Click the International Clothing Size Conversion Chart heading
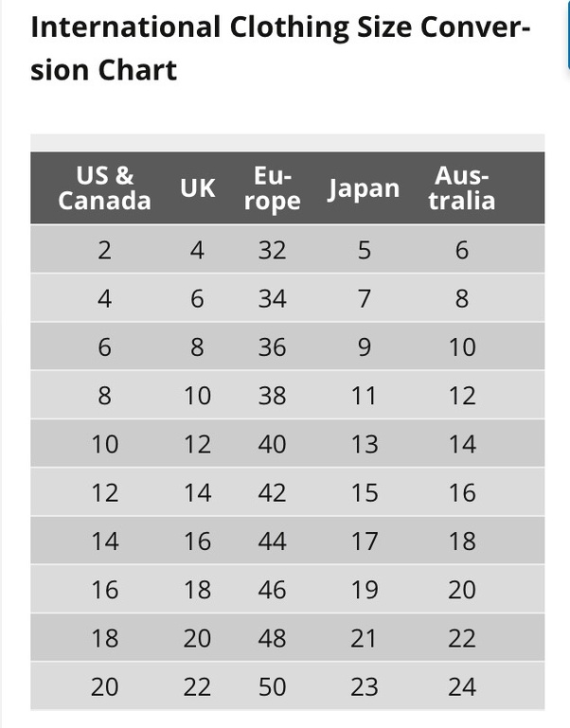Screen dimensions: 570x728 [x=280, y=48]
